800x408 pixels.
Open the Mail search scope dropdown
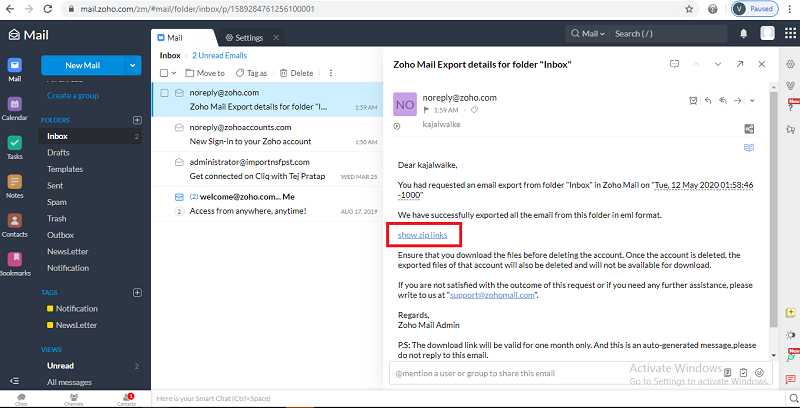(589, 34)
